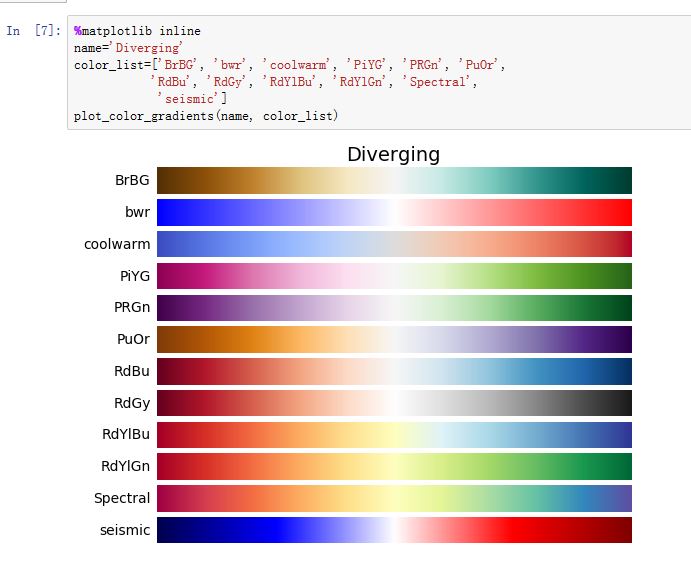Click the %matplotlib inline code line

(x=137, y=31)
